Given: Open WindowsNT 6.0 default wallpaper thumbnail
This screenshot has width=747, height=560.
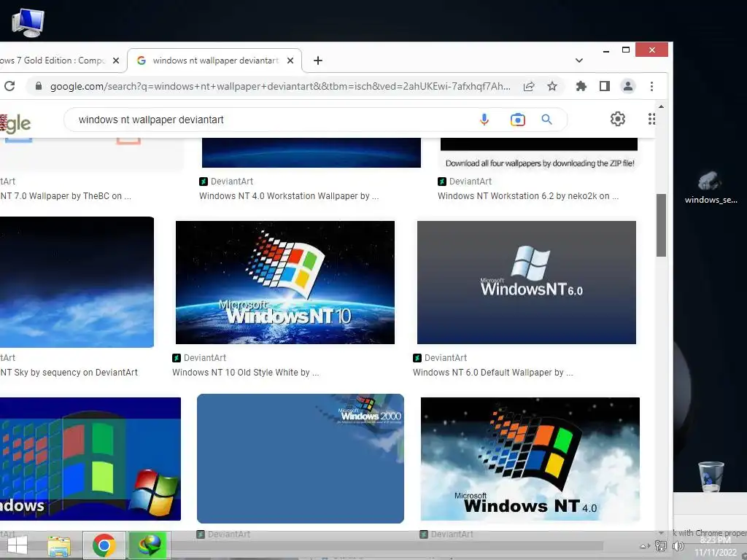Looking at the screenshot, I should point(527,282).
